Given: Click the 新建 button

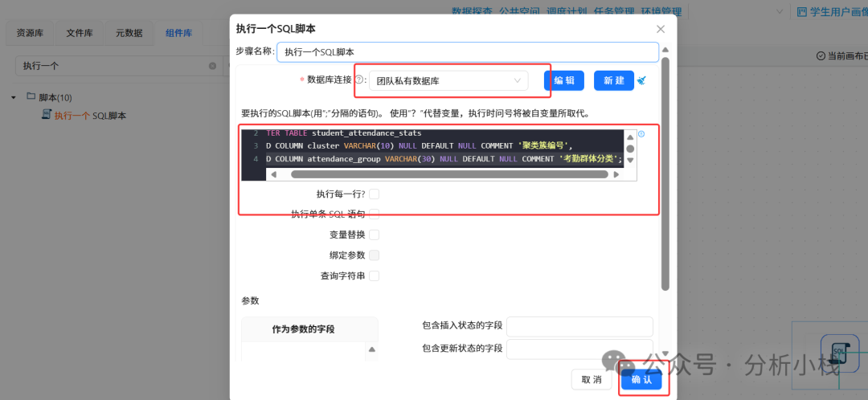Looking at the screenshot, I should click(x=614, y=81).
